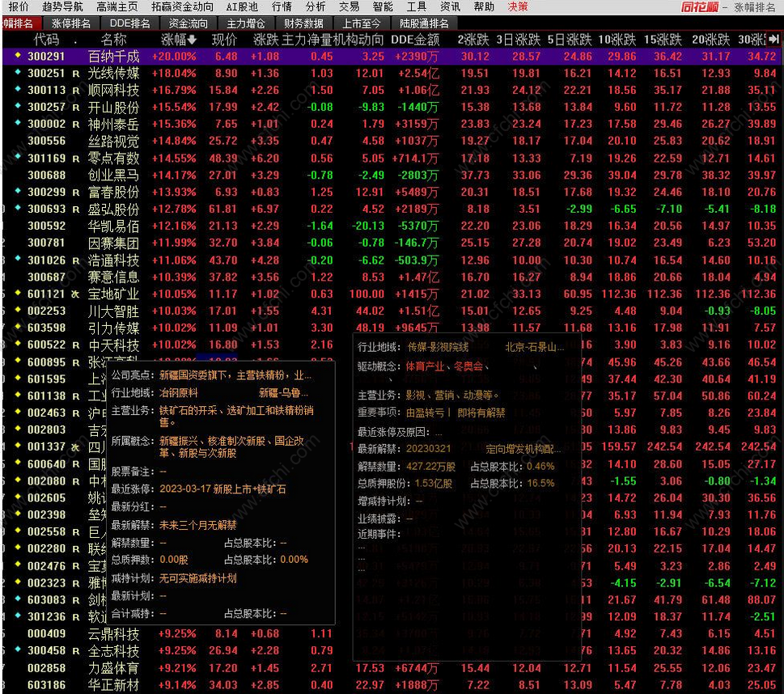The height and width of the screenshot is (694, 784).
Task: Click the R margin-trading mark beside 300458
Action: pos(76,651)
